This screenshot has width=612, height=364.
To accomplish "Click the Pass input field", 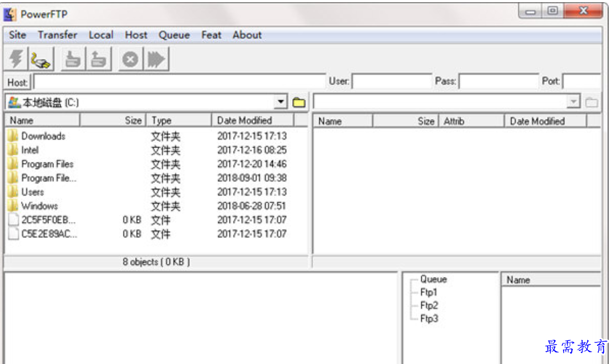I will pyautogui.click(x=499, y=82).
